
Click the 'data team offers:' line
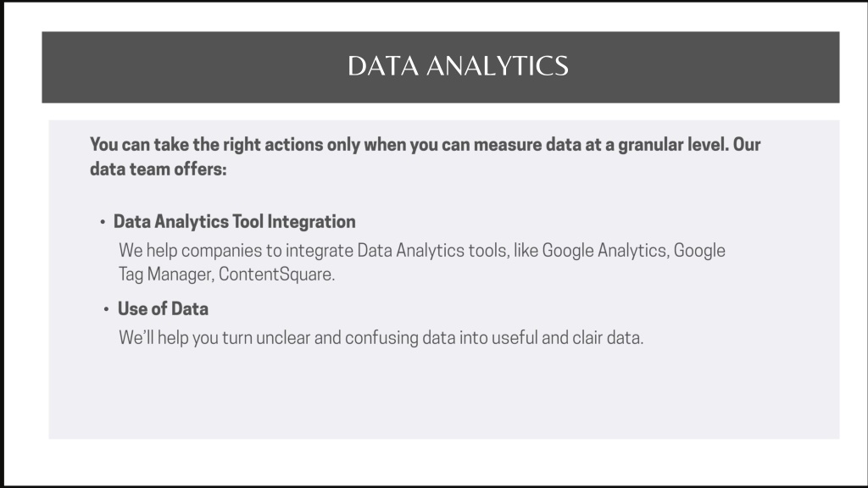[x=159, y=169]
